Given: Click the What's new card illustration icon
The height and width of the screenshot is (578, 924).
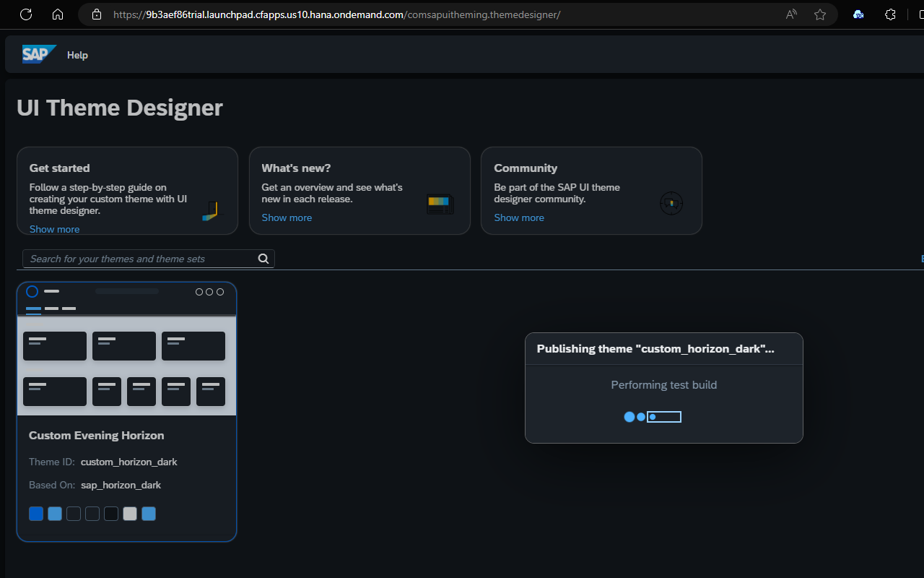Looking at the screenshot, I should pos(440,204).
